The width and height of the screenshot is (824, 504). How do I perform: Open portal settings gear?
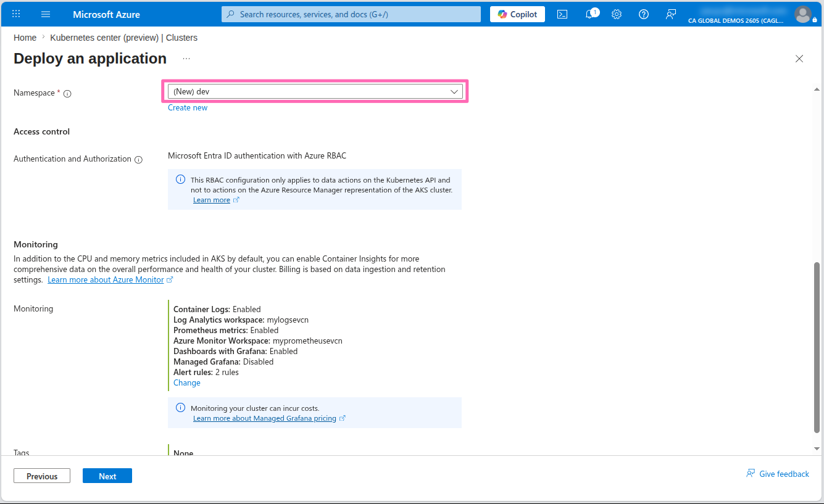[x=617, y=14]
